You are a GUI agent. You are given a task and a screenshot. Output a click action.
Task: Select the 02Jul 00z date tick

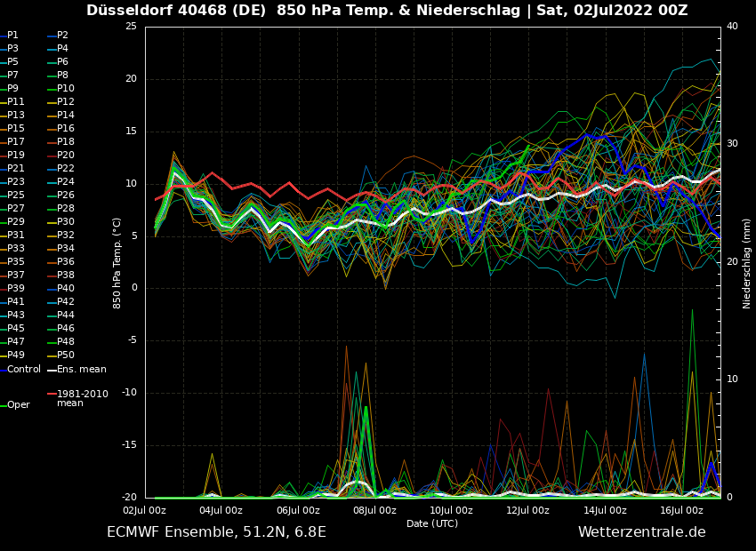tap(144, 510)
